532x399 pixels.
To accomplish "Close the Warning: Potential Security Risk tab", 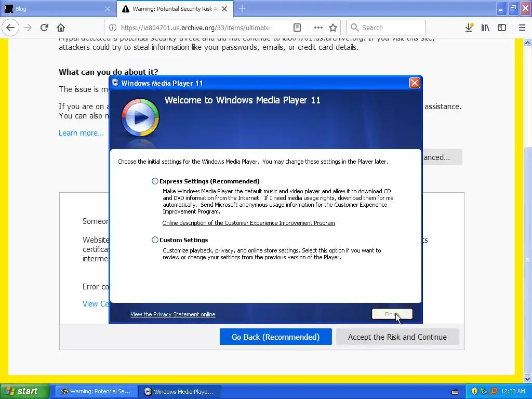I will coord(224,9).
